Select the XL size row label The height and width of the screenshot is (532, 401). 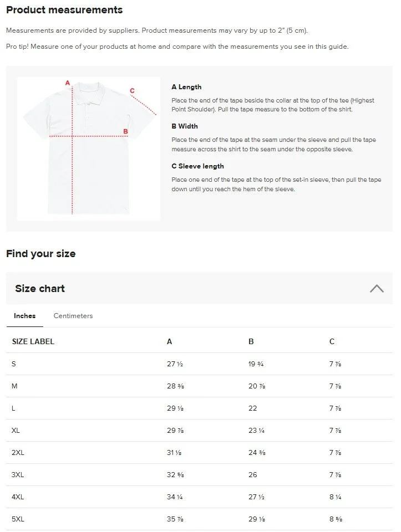click(x=16, y=430)
